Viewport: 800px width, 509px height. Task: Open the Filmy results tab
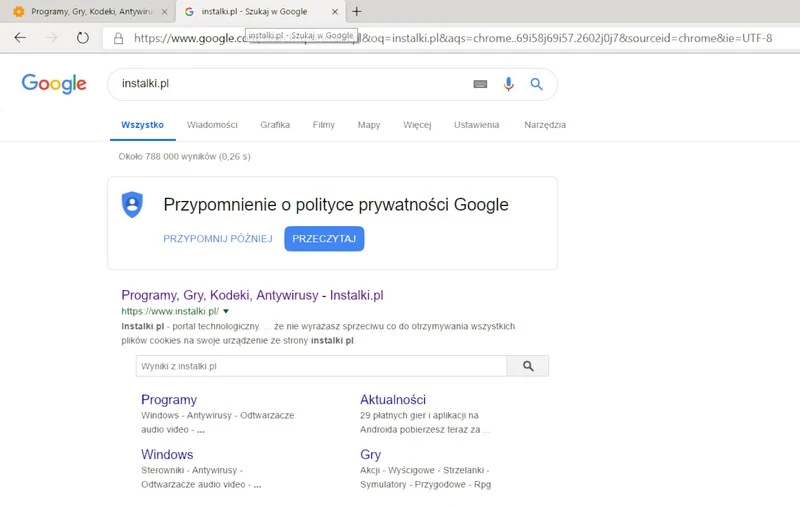coord(323,125)
